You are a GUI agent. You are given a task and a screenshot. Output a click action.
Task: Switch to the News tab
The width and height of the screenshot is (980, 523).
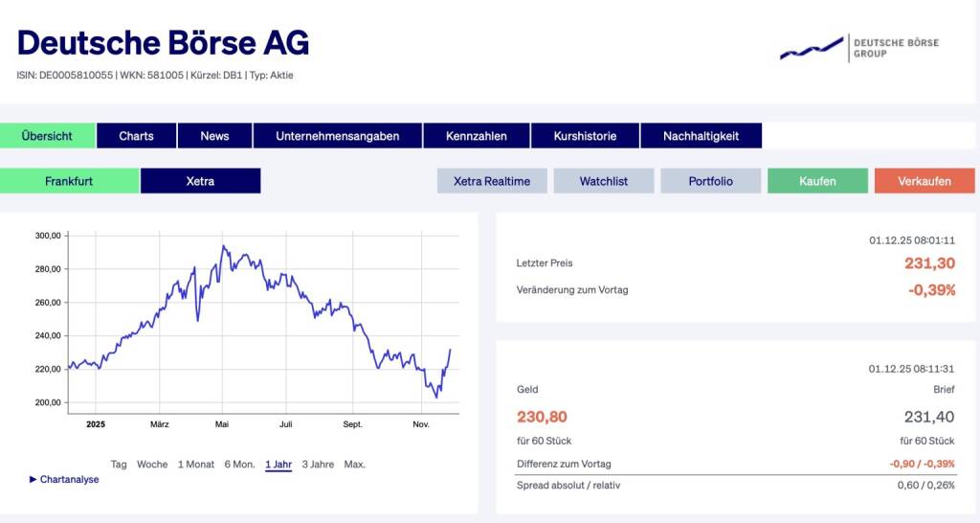click(x=214, y=136)
